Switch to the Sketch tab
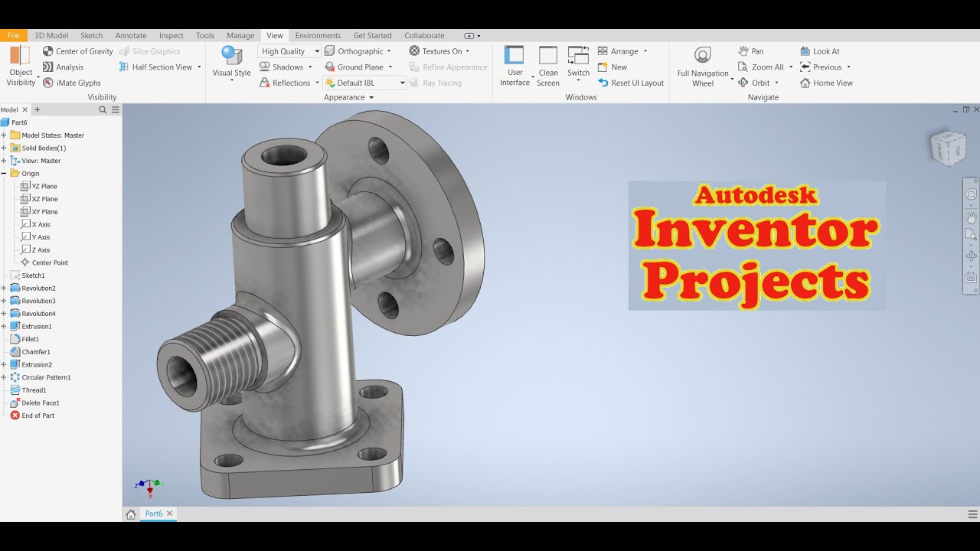 click(92, 35)
